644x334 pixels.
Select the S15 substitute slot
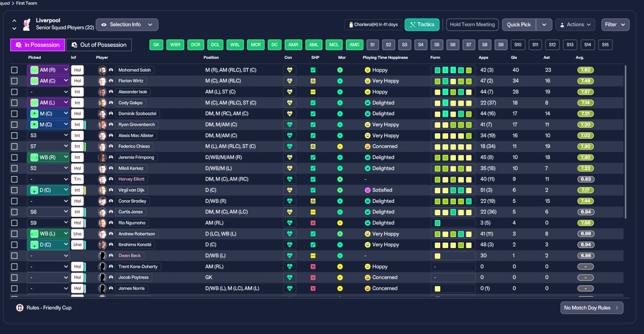tap(605, 45)
